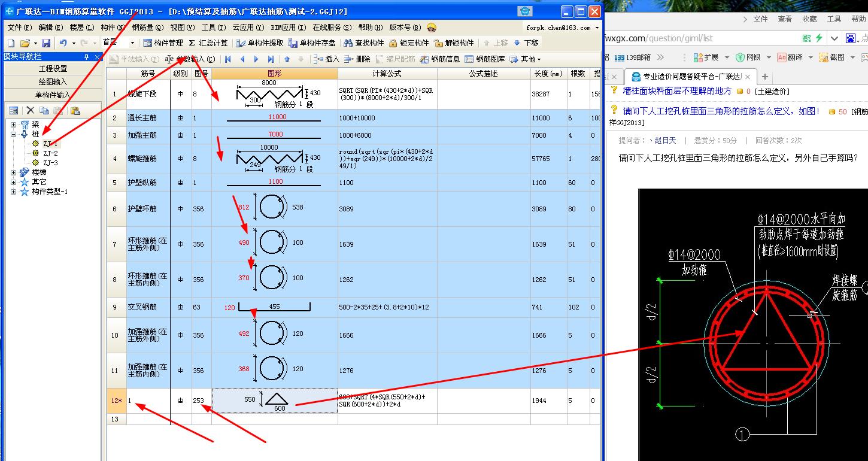Click the Save disk icon
This screenshot has height=461, width=868.
click(46, 43)
